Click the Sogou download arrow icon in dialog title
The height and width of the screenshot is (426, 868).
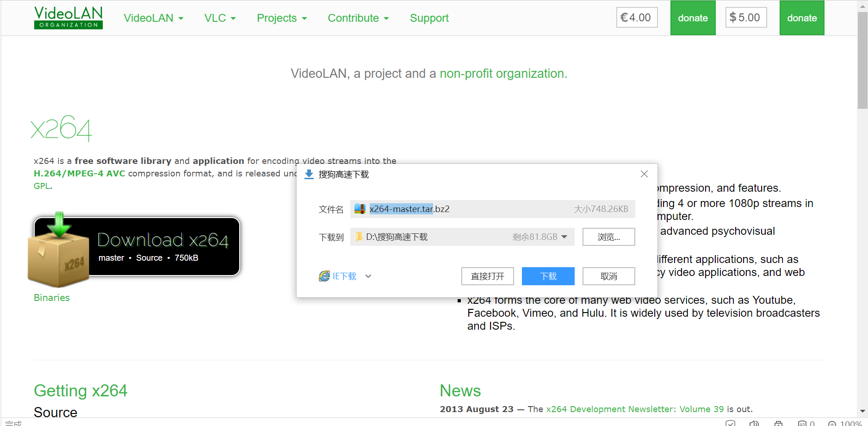(309, 175)
